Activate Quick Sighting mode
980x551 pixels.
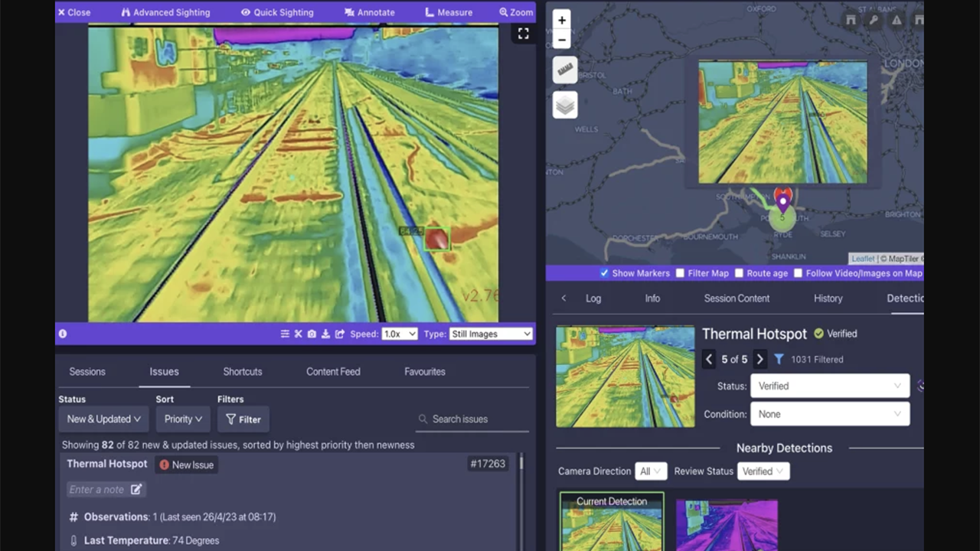click(277, 11)
